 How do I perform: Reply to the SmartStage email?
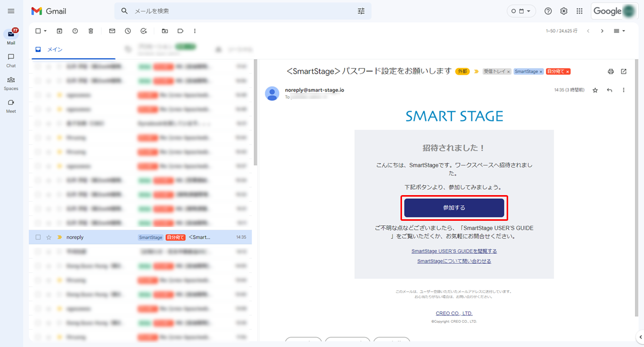pos(609,90)
